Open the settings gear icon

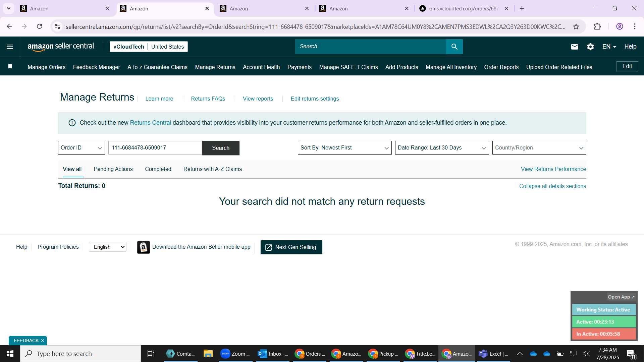click(590, 47)
